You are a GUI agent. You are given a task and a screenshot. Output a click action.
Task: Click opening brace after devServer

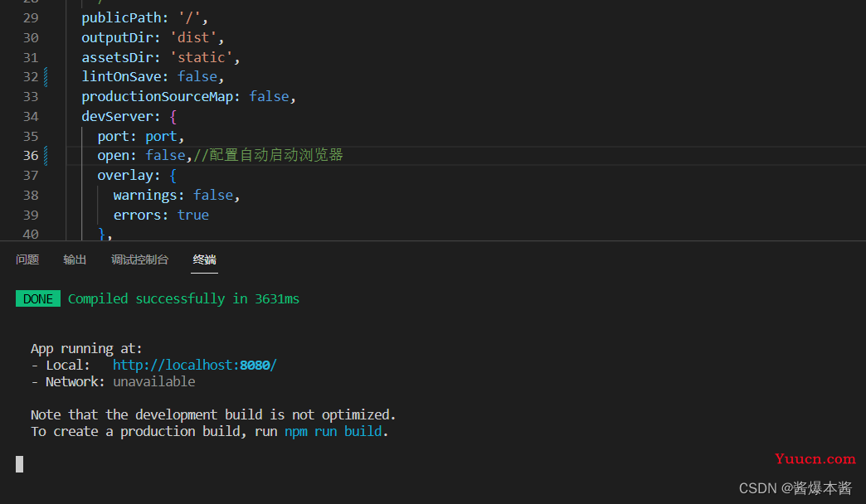pos(173,117)
